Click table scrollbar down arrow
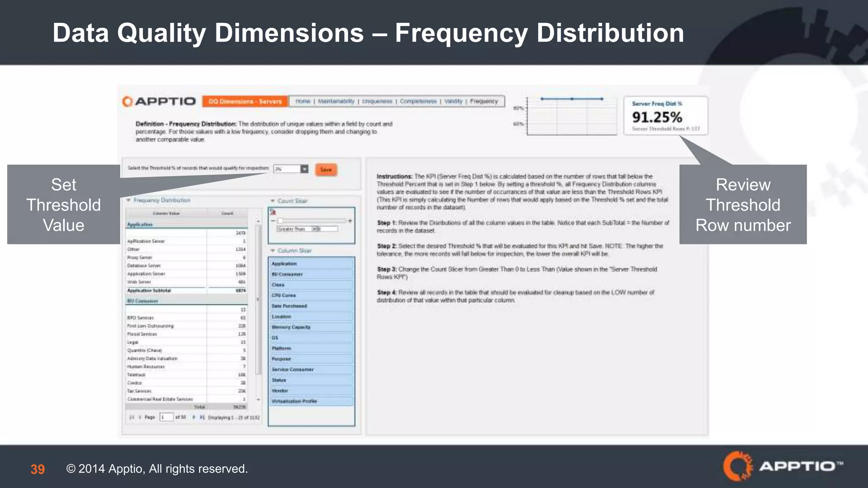Image resolution: width=868 pixels, height=488 pixels. 258,399
